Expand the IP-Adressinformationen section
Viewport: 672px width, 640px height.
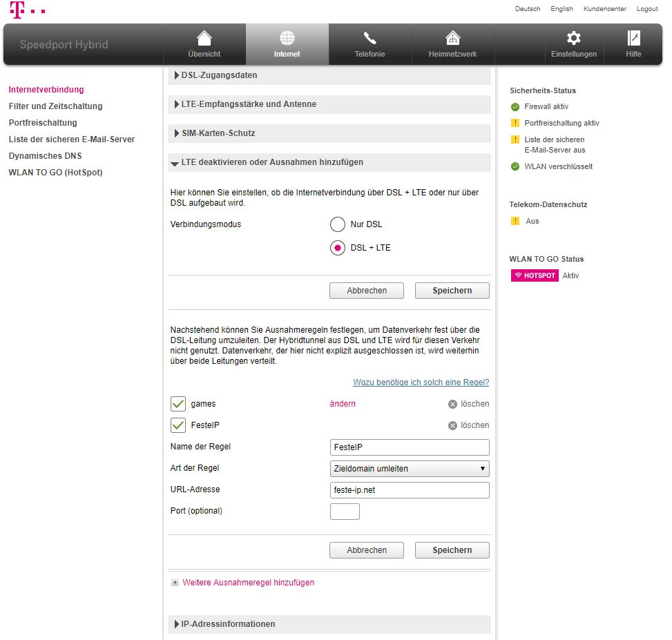[x=228, y=624]
